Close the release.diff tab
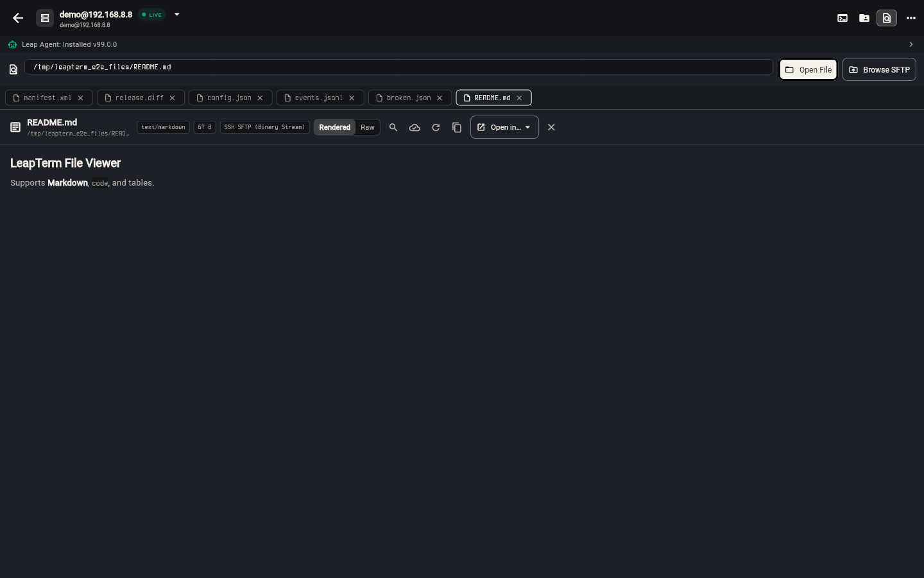 [173, 98]
